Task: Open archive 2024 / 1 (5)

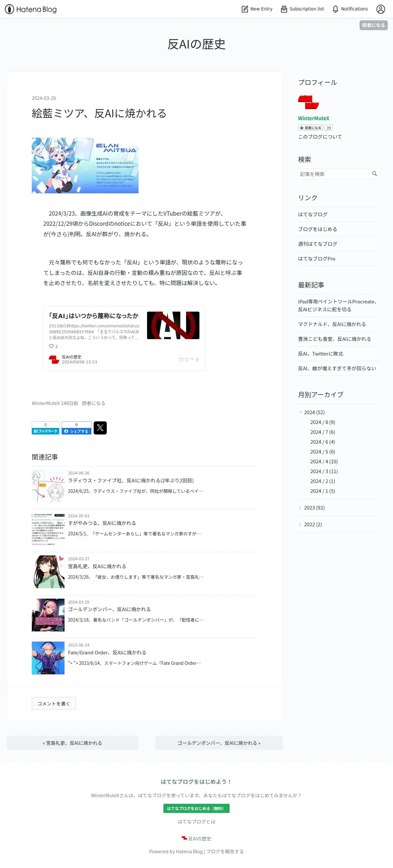Action: [322, 491]
